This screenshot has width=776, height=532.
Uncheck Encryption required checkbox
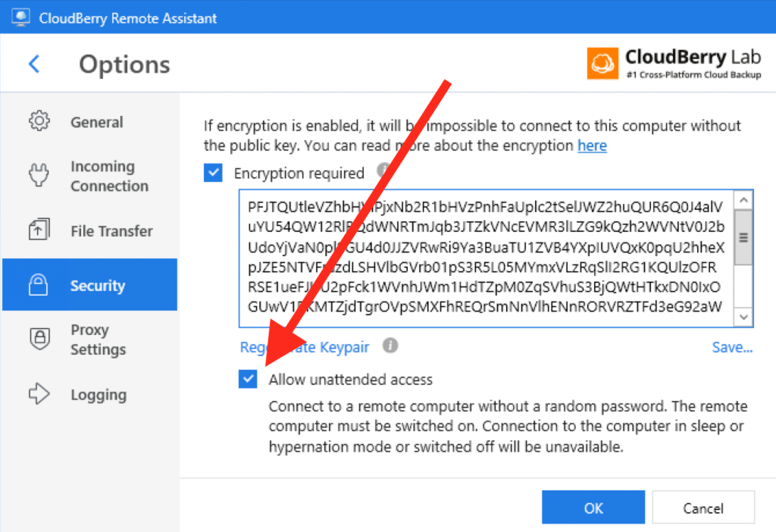coord(213,173)
